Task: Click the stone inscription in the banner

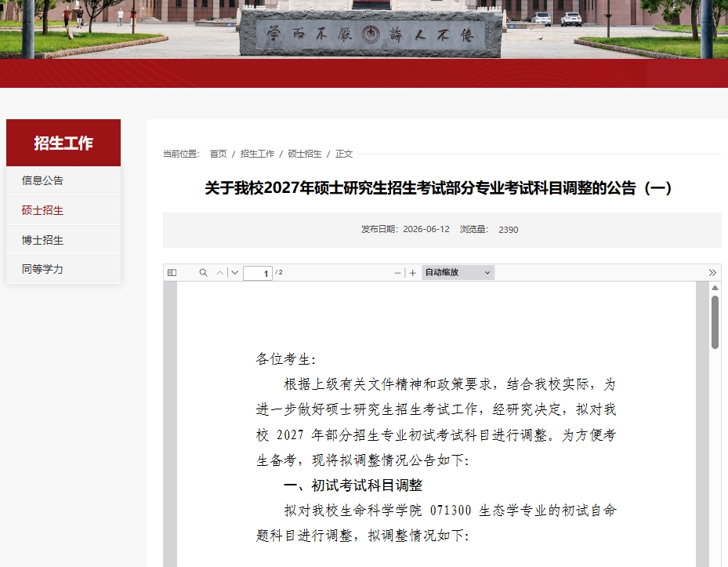Action: point(371,34)
